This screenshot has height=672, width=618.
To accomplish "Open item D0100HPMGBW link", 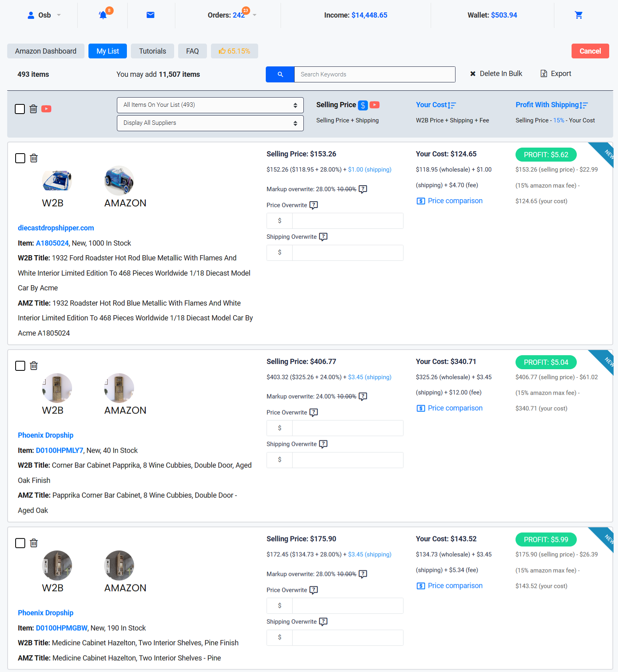I will tap(62, 628).
